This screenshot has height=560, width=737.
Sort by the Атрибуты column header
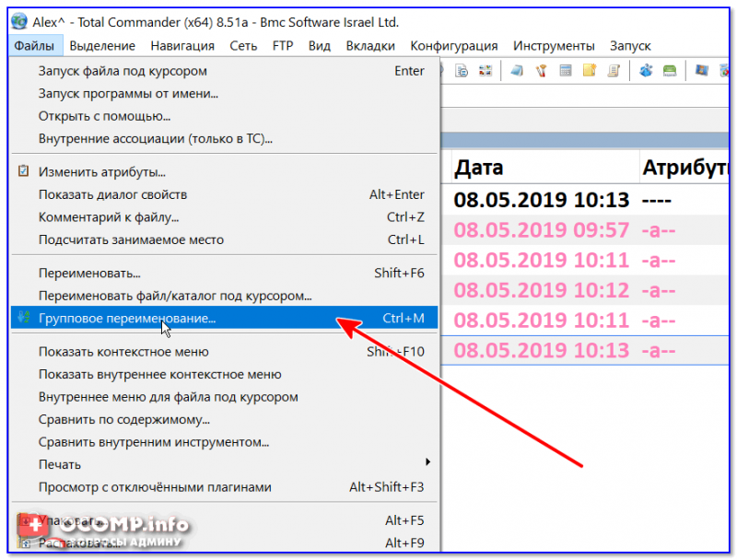point(684,168)
